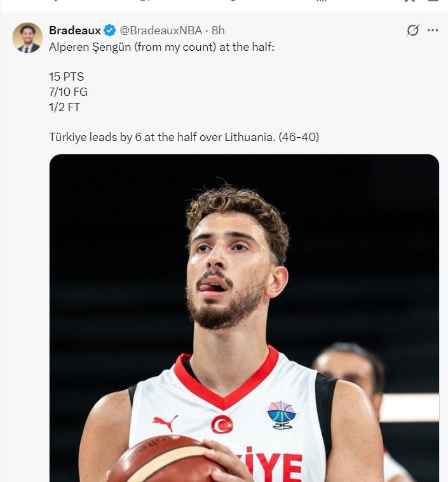Open the three-dot More options menu
The height and width of the screenshot is (482, 448).
pos(433,30)
